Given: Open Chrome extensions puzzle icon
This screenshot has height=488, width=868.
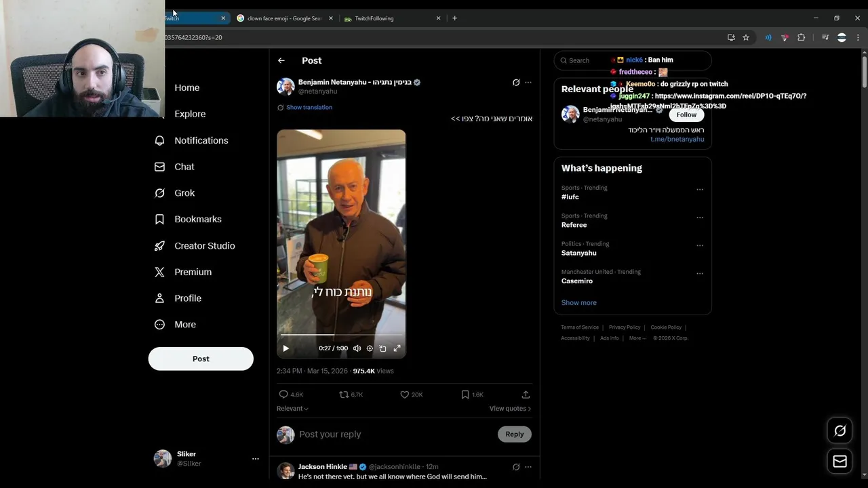Looking at the screenshot, I should pos(801,37).
